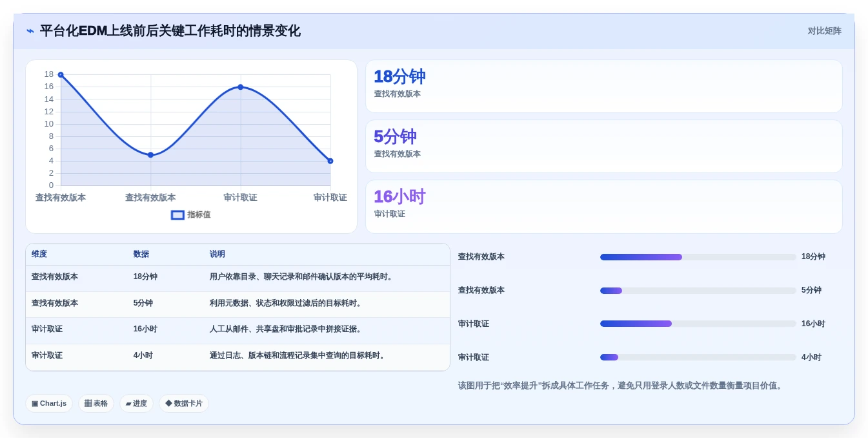Image resolution: width=868 pixels, height=438 pixels.
Task: Click the 数据 column header
Action: 141,255
